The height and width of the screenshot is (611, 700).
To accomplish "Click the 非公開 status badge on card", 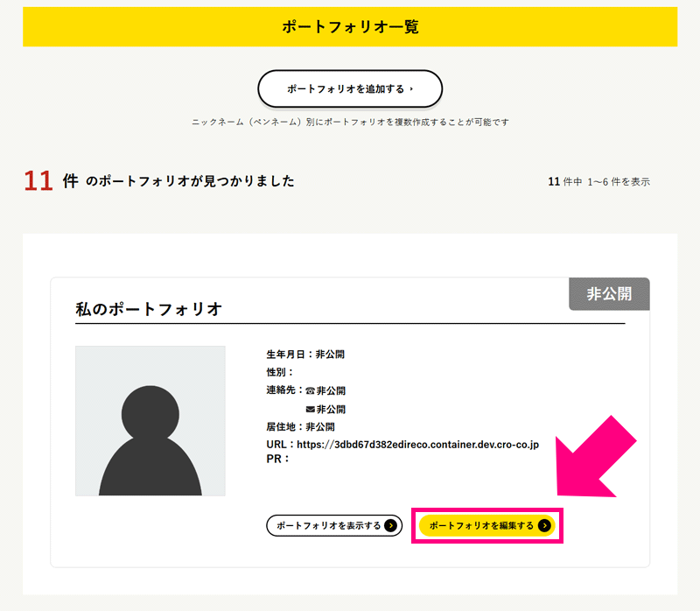I will coord(609,294).
